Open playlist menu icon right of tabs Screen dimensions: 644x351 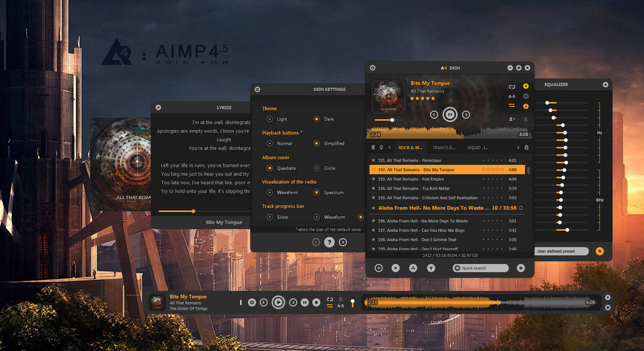(x=526, y=147)
